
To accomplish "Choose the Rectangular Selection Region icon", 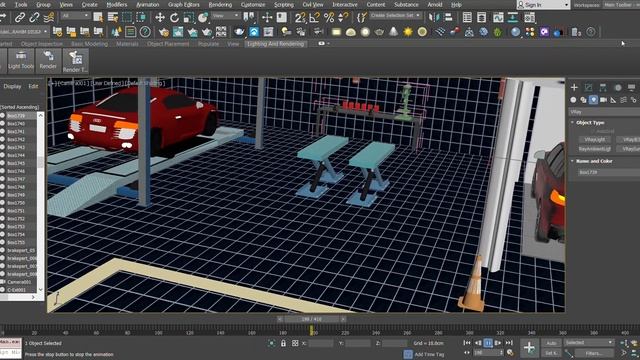I will coord(127,18).
